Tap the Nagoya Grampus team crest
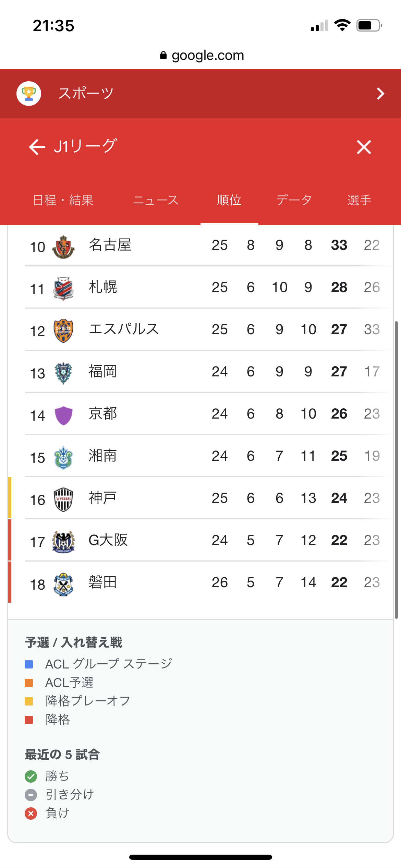Image resolution: width=401 pixels, height=868 pixels. click(63, 246)
